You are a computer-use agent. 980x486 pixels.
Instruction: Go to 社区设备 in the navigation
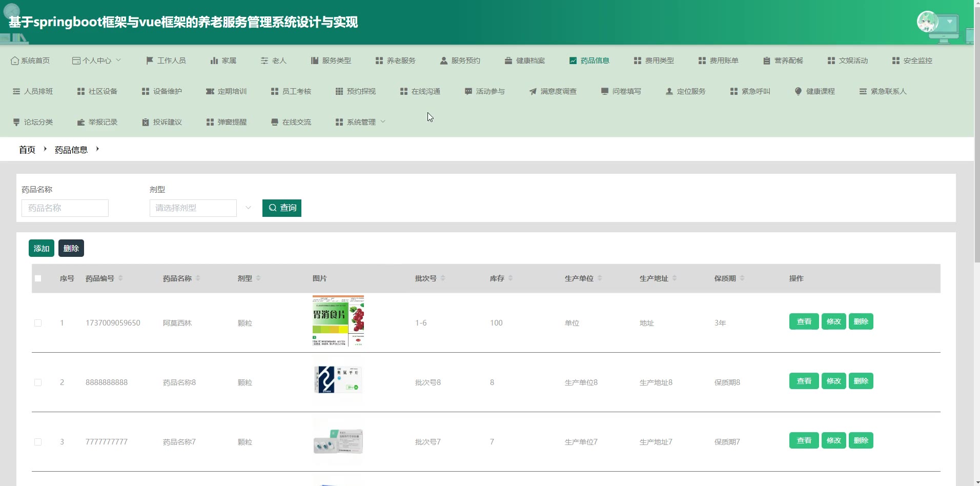(x=97, y=91)
